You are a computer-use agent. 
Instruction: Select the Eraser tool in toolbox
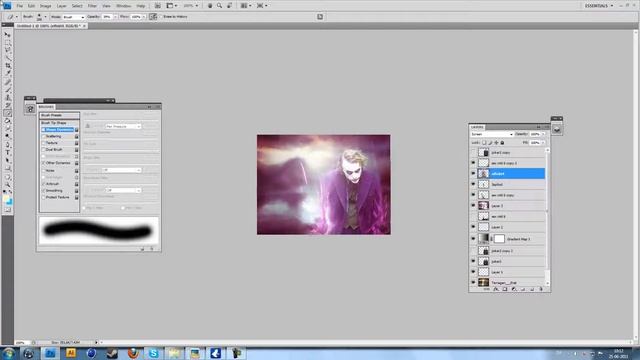click(8, 113)
